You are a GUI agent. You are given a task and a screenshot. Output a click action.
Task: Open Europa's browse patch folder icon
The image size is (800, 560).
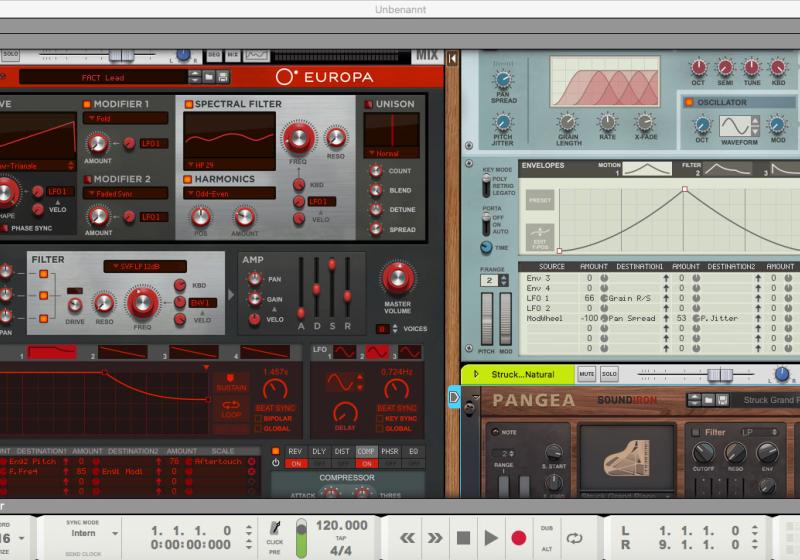(209, 77)
